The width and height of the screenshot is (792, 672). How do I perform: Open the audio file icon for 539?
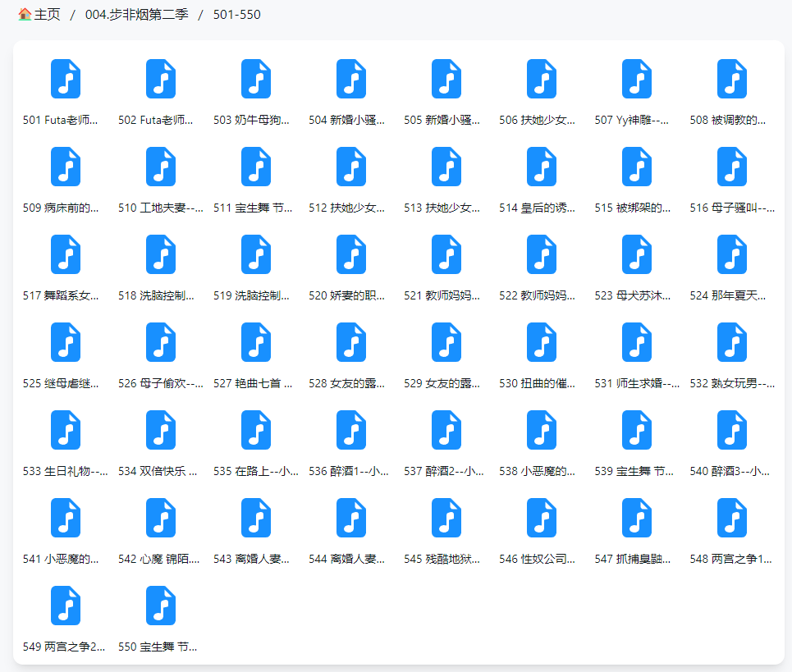pos(637,431)
